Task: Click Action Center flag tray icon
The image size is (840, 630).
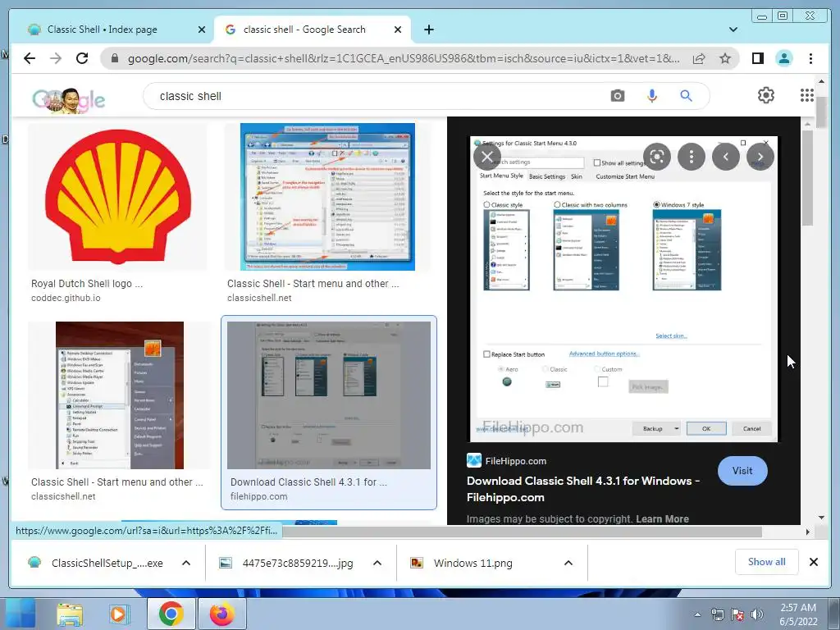Action: tap(737, 614)
